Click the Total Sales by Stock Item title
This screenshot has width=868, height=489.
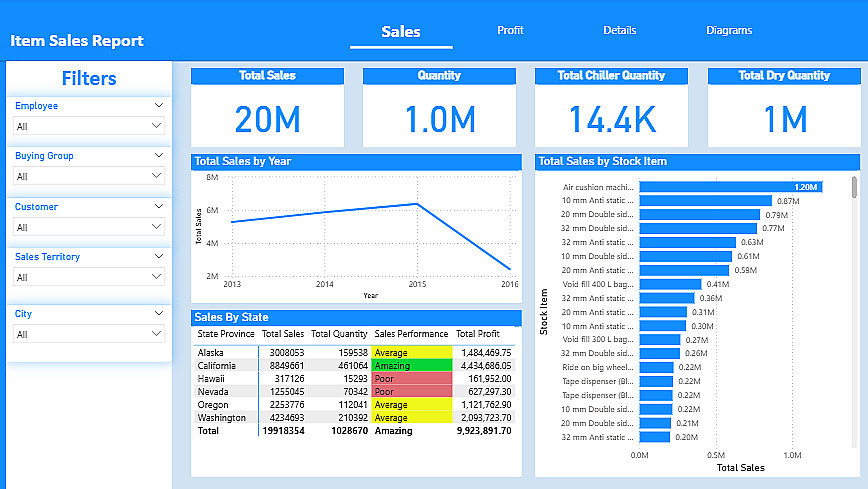coord(602,161)
